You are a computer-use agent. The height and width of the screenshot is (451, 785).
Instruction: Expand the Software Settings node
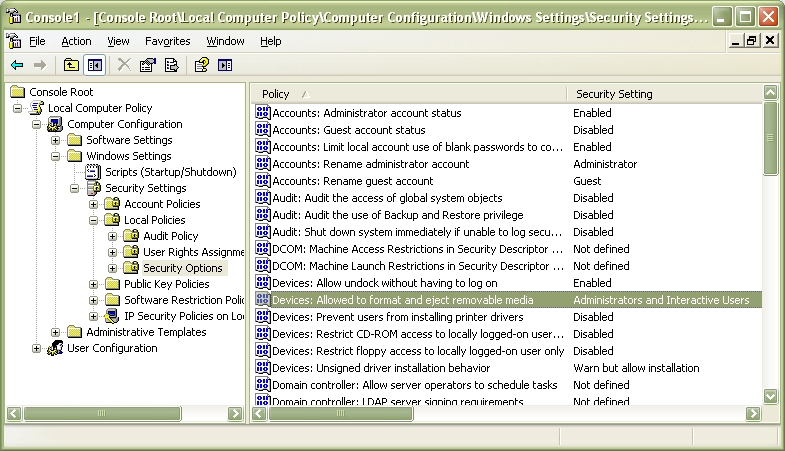[x=56, y=140]
